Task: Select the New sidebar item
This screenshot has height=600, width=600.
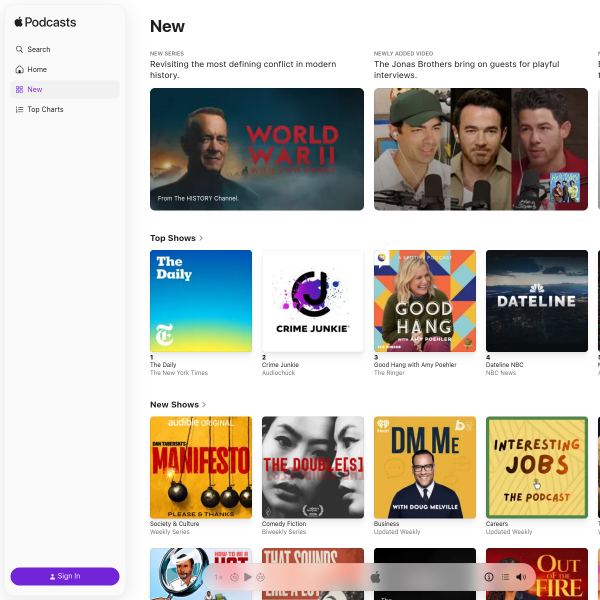Action: tap(65, 89)
